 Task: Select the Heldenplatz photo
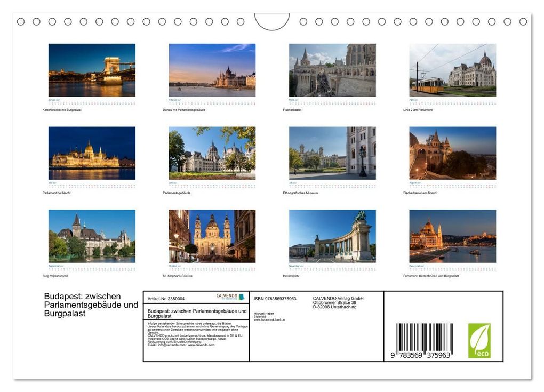(332, 236)
